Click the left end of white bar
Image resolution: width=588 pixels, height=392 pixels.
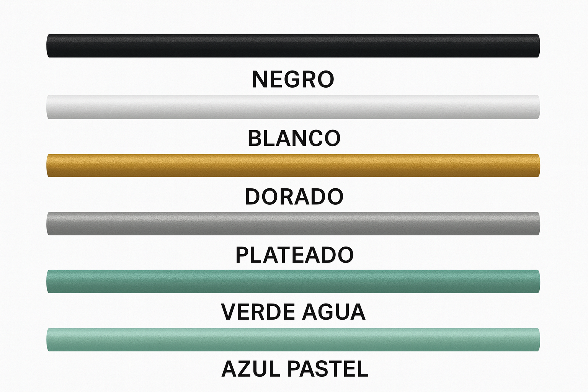point(51,107)
